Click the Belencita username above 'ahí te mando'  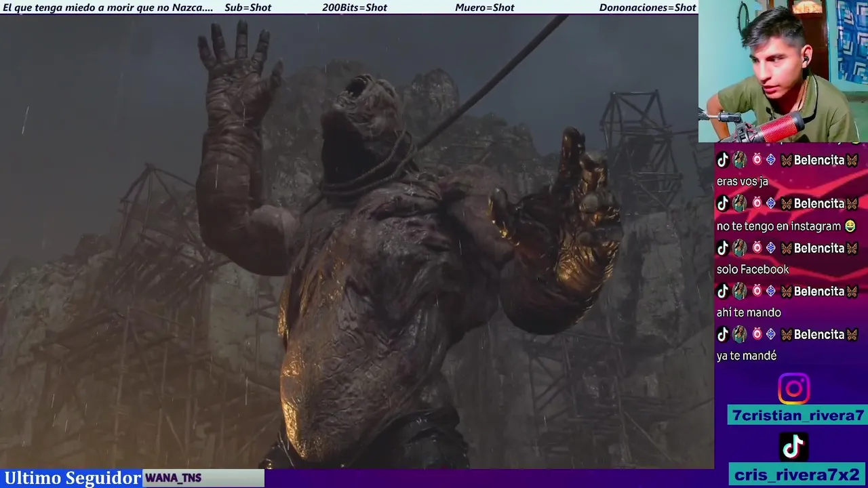tap(819, 291)
